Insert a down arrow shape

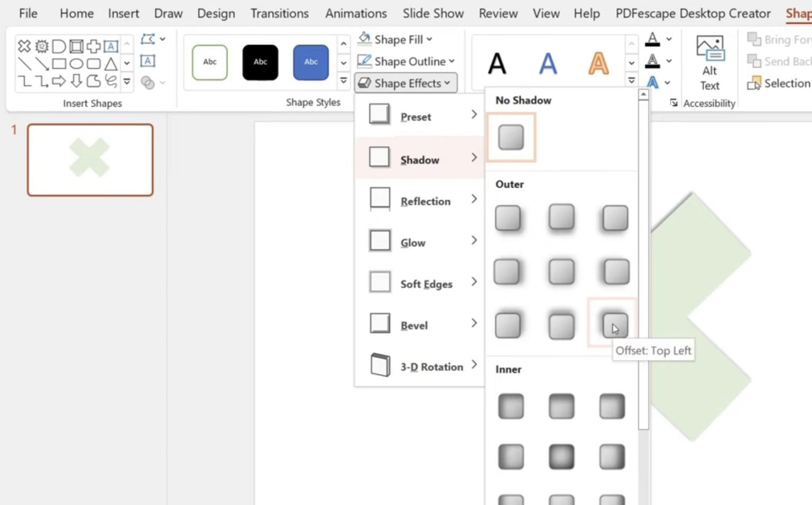[76, 82]
